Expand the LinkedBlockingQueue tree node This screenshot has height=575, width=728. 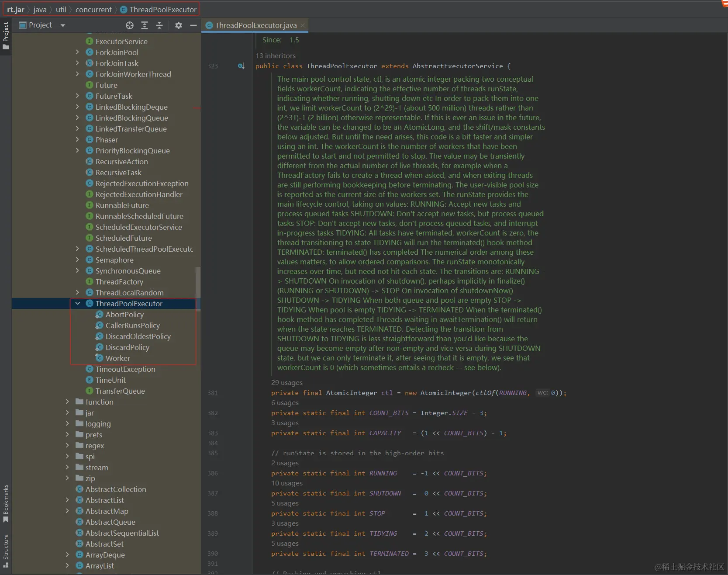pos(78,118)
